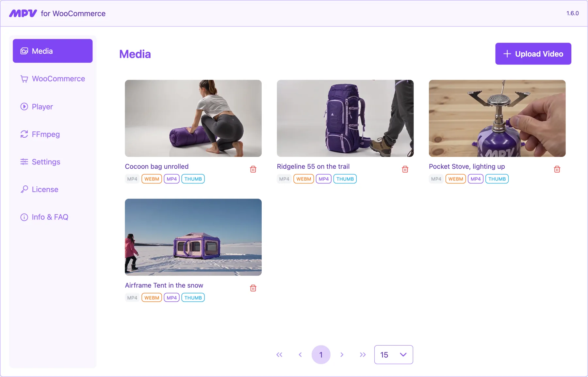This screenshot has height=377, width=588.
Task: Open the items-per-page dropdown showing 15
Action: click(x=394, y=355)
